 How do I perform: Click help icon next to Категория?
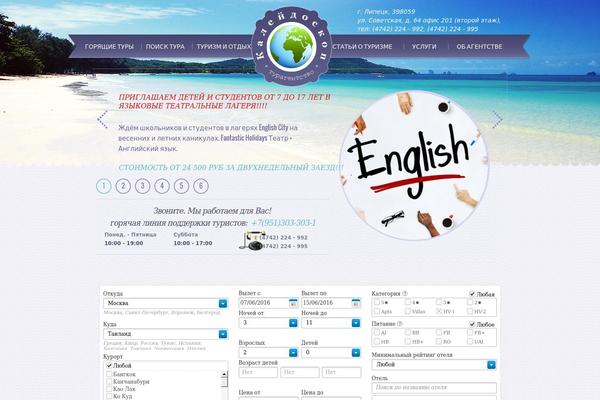[x=405, y=294]
